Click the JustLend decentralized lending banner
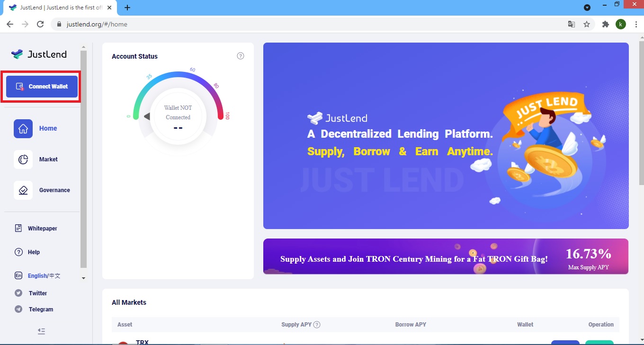 point(446,136)
